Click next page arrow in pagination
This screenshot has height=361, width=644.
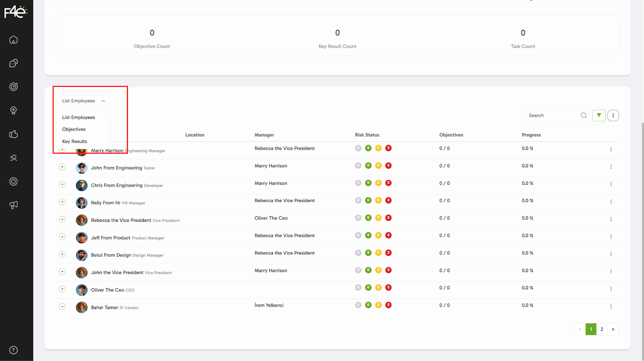coord(613,329)
